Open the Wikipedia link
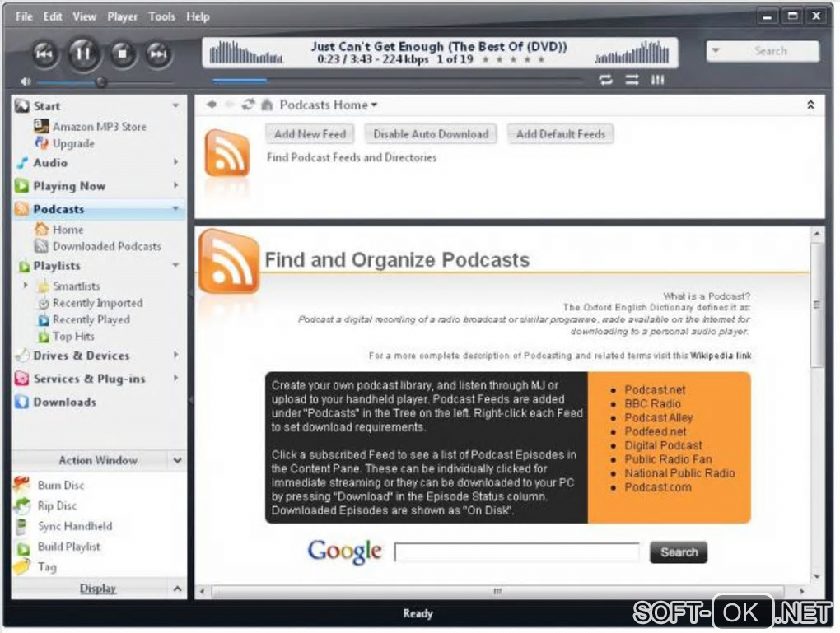Screen dimensions: 840x633 [721, 356]
